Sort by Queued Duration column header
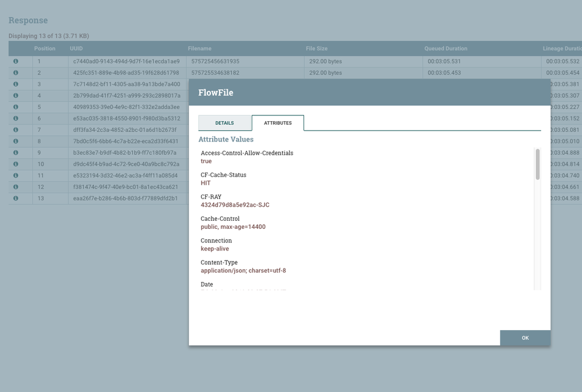Image resolution: width=582 pixels, height=392 pixels. [x=446, y=48]
